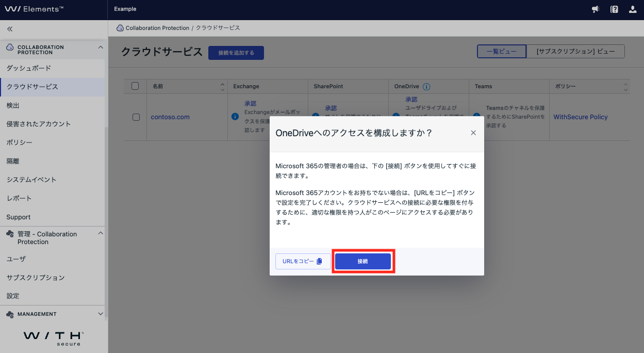Screen dimensions: 644x353
Task: Click the Teams cell info icon
Action: click(x=476, y=117)
